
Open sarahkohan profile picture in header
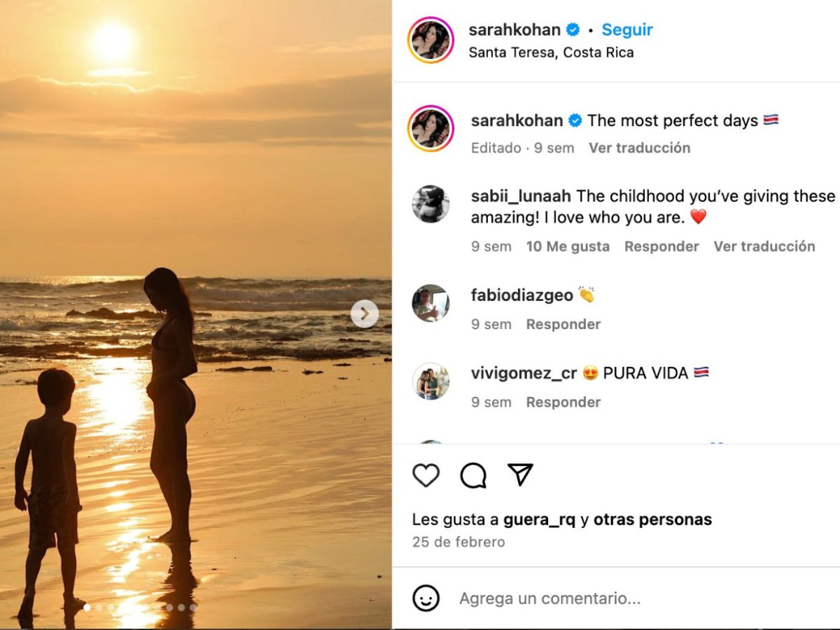430,40
